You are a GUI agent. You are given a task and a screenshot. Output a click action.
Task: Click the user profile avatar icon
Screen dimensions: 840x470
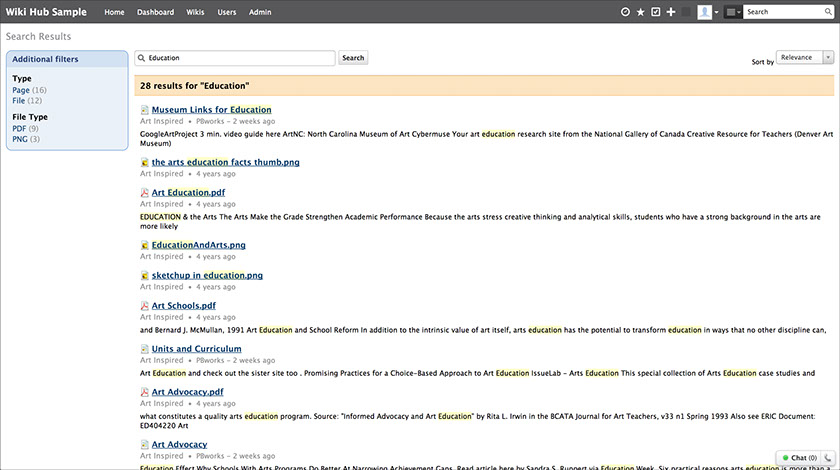[x=704, y=12]
